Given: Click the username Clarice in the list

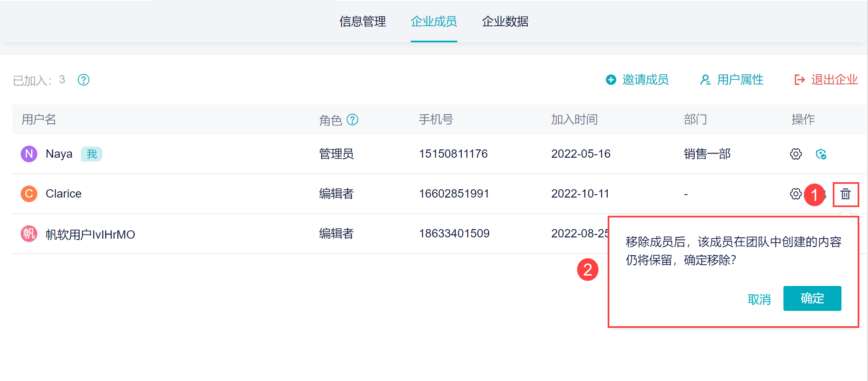Looking at the screenshot, I should [63, 194].
